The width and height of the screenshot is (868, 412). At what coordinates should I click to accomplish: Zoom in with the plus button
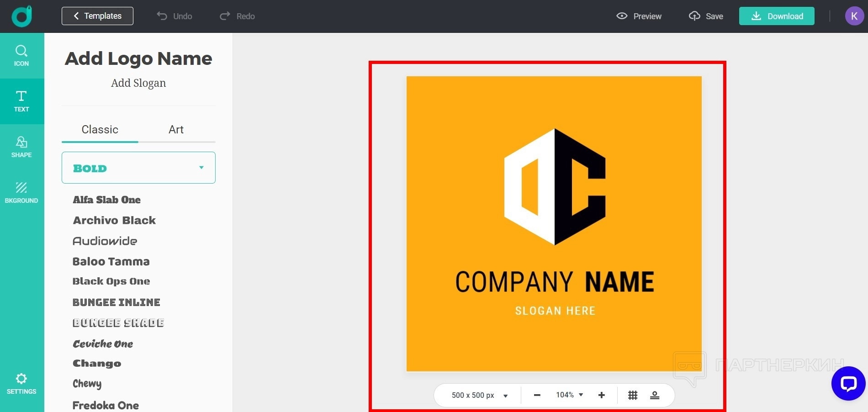click(601, 395)
